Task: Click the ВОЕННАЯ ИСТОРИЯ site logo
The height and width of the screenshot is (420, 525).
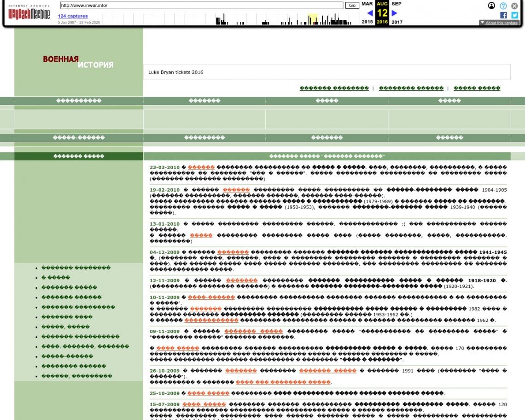Action: (x=78, y=62)
